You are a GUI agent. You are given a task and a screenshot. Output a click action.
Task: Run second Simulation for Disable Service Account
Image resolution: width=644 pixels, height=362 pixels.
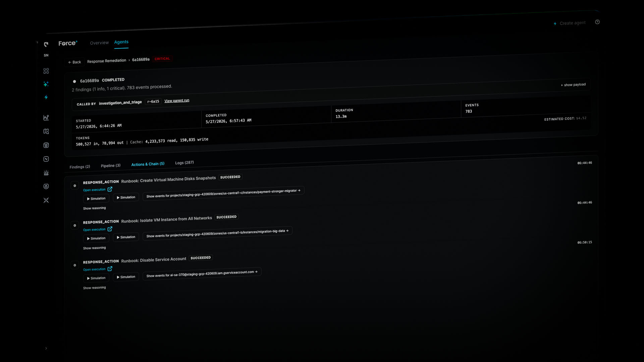[126, 277]
